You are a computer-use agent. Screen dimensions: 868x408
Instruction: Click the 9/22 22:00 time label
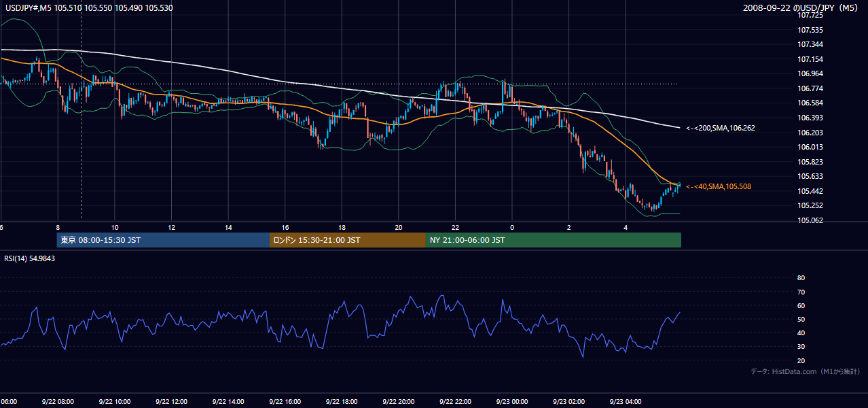454,401
